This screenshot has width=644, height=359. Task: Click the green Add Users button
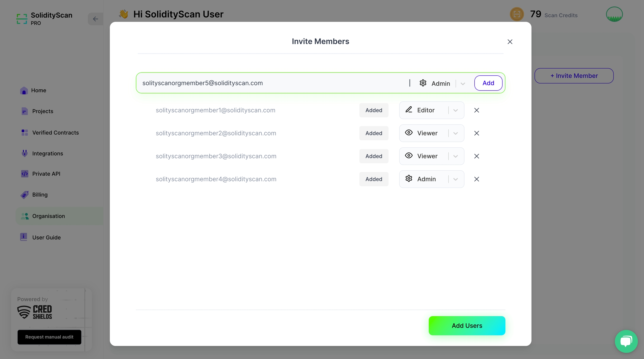click(x=467, y=326)
